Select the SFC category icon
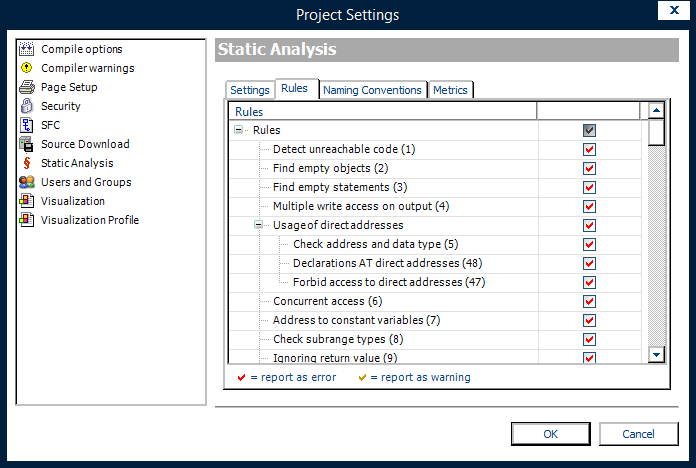 [27, 125]
